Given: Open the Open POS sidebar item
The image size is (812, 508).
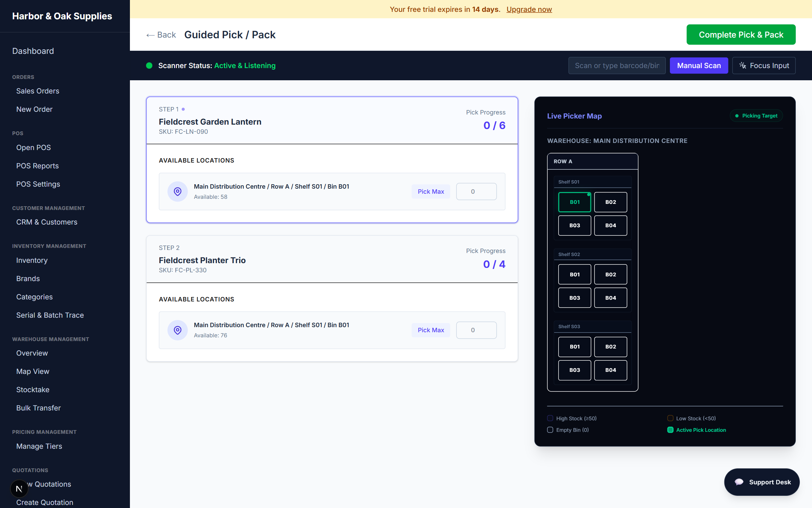Looking at the screenshot, I should pos(33,148).
